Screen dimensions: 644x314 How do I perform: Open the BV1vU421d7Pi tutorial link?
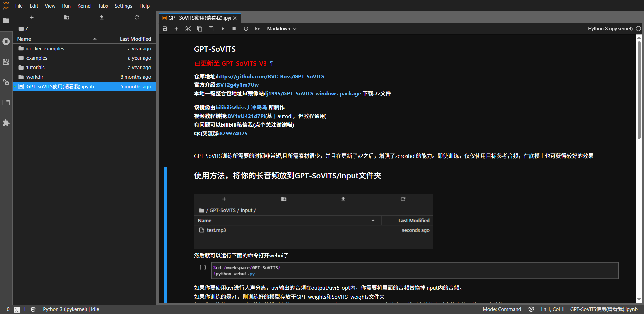click(246, 116)
